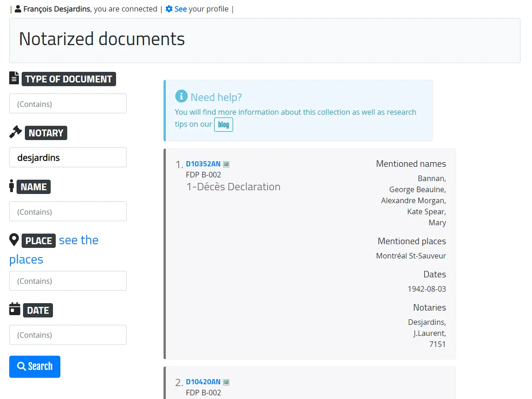This screenshot has width=532, height=399.
Task: Click the 1-Décès Declaration title text
Action: coord(234,187)
